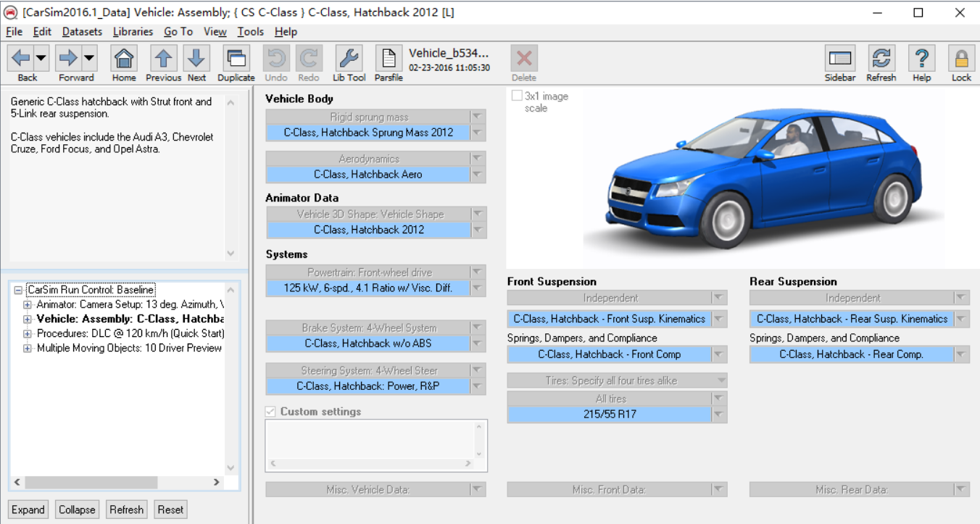Open the Lib Tool wrench icon
The image size is (980, 524).
pos(349,58)
